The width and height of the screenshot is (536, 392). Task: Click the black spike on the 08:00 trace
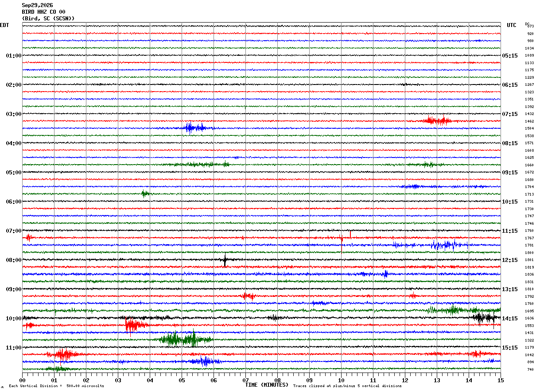[225, 260]
